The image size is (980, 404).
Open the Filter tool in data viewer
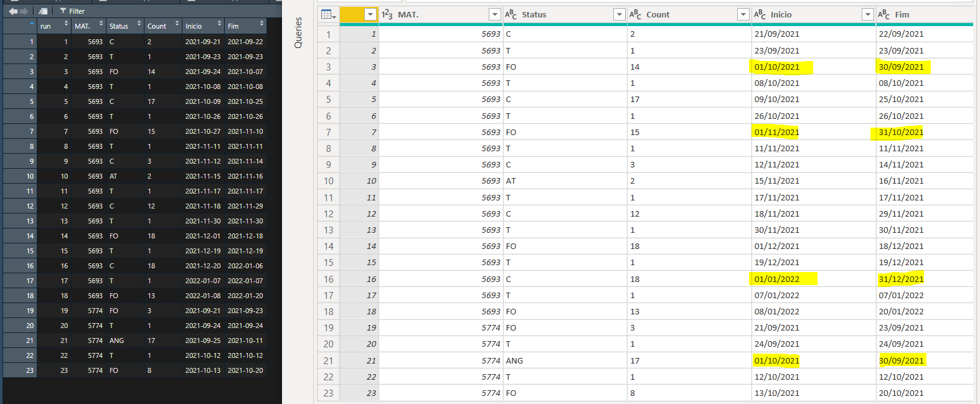72,11
